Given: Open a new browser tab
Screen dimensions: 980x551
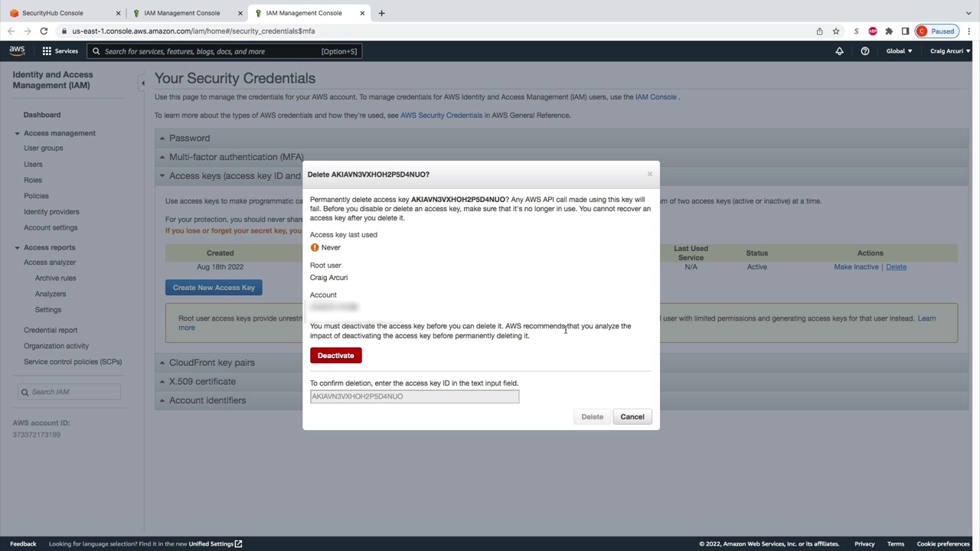Looking at the screenshot, I should pos(381,13).
